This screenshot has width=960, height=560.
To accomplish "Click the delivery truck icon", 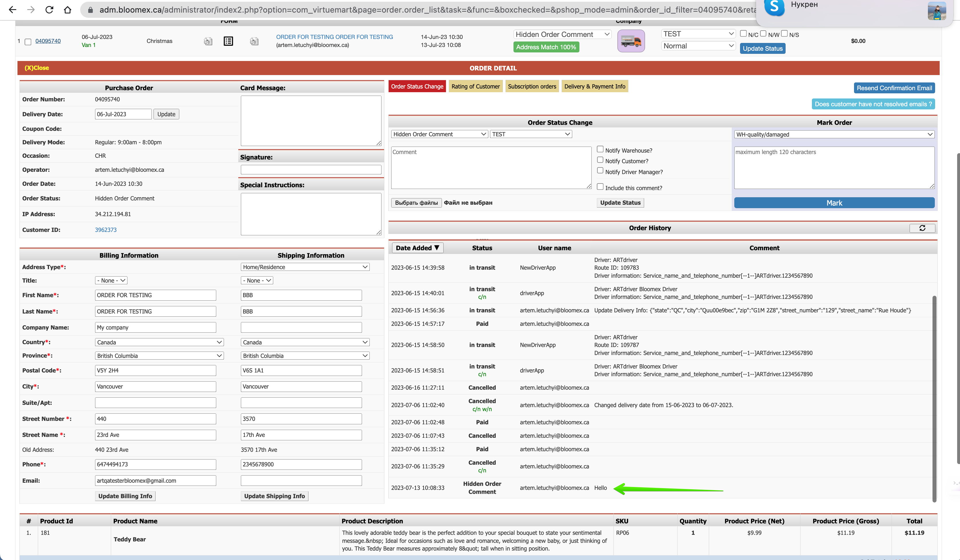I will pos(631,41).
